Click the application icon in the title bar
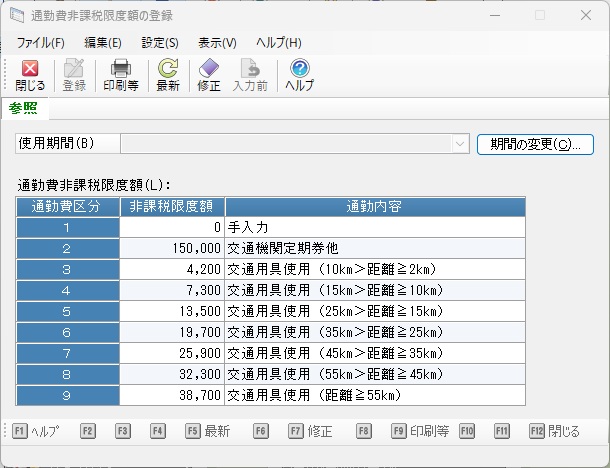The width and height of the screenshot is (610, 468). 17,15
